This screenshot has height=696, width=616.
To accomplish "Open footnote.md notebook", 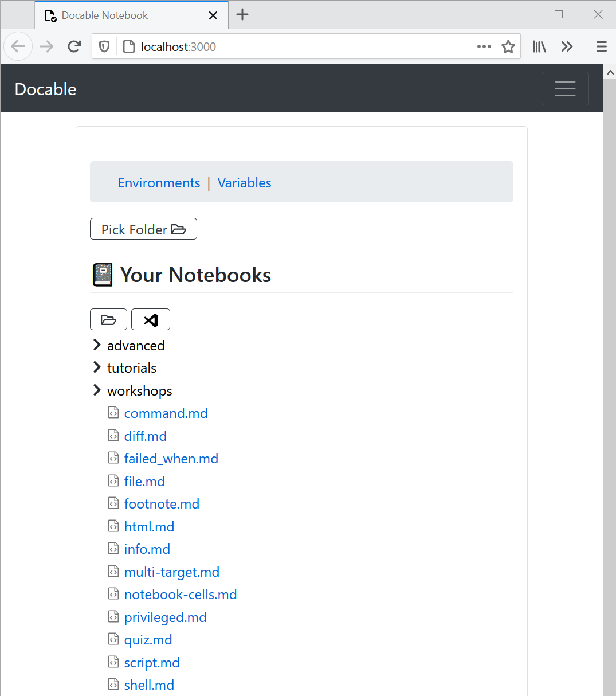I will (x=162, y=503).
